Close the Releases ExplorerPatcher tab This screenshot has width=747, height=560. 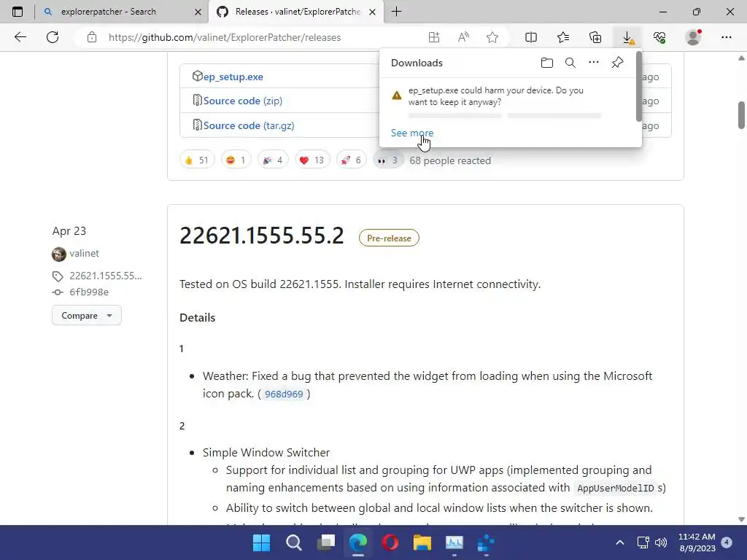click(x=373, y=12)
